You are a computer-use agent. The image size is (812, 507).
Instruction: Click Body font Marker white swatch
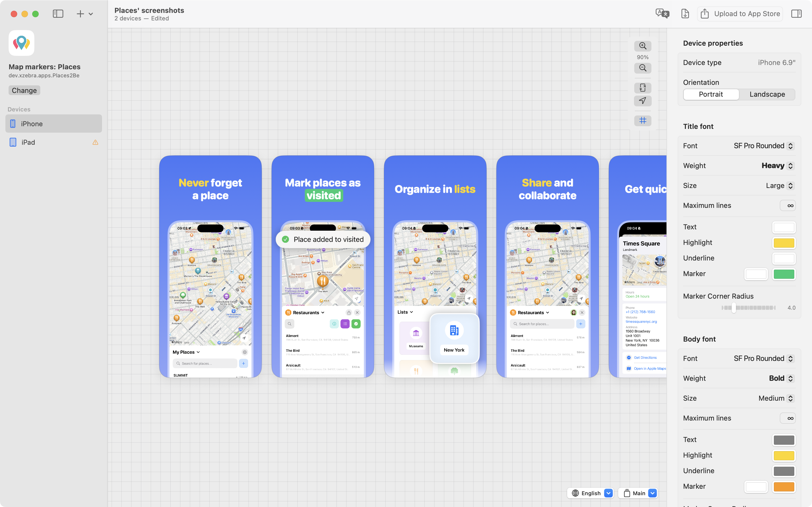point(756,487)
